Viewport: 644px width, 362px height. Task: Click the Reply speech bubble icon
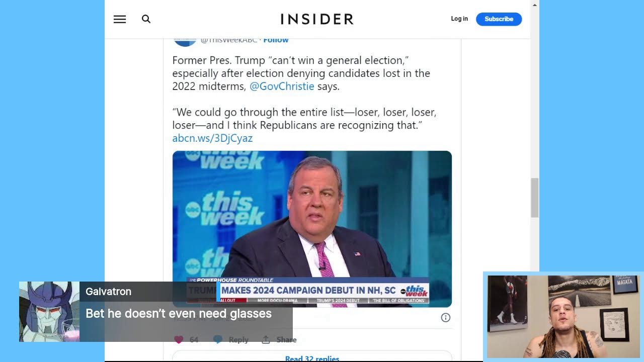[x=218, y=340]
